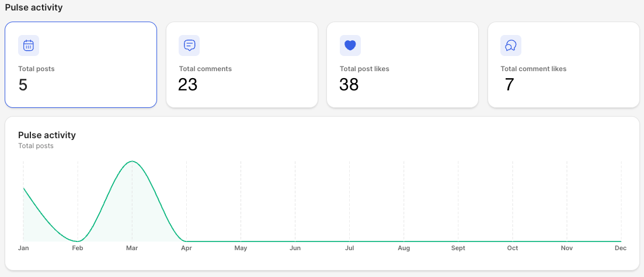Click the May label on the chart axis
Screen dimensions: 644x277
click(x=241, y=248)
